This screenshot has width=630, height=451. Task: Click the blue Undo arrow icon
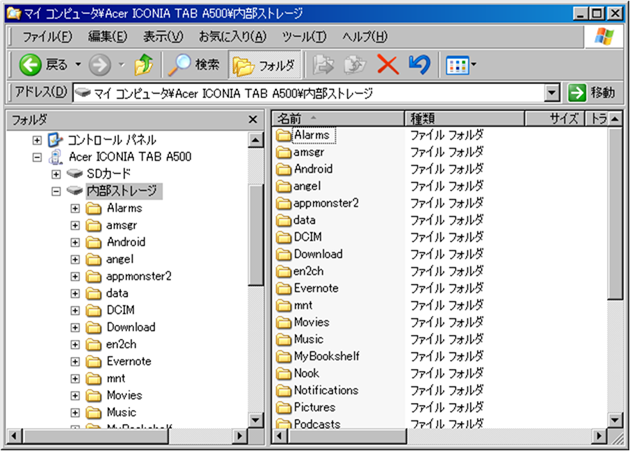click(x=419, y=65)
